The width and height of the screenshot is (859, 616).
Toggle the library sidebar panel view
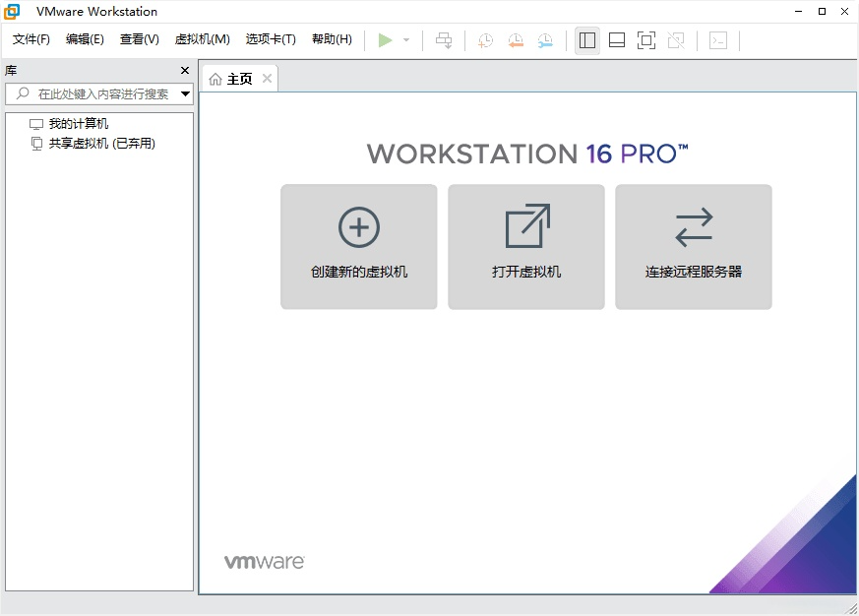pyautogui.click(x=587, y=40)
